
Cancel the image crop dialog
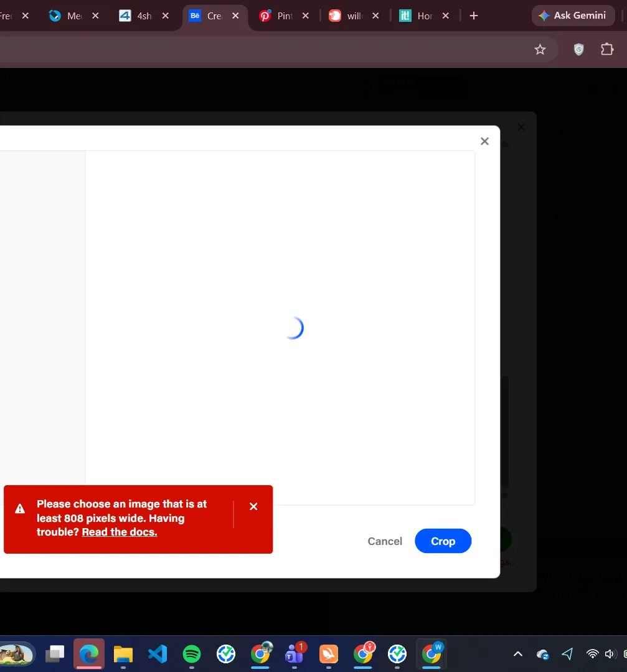point(385,541)
